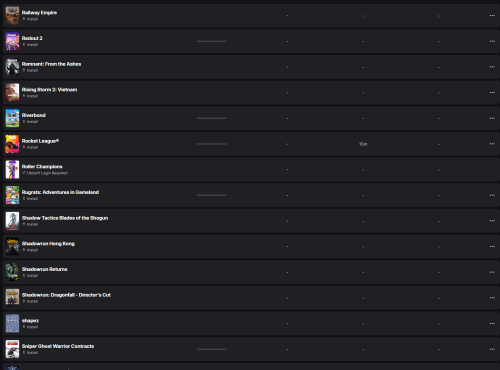The width and height of the screenshot is (500, 370).
Task: Open the three-dot menu for Railway Empire
Action: tap(492, 16)
